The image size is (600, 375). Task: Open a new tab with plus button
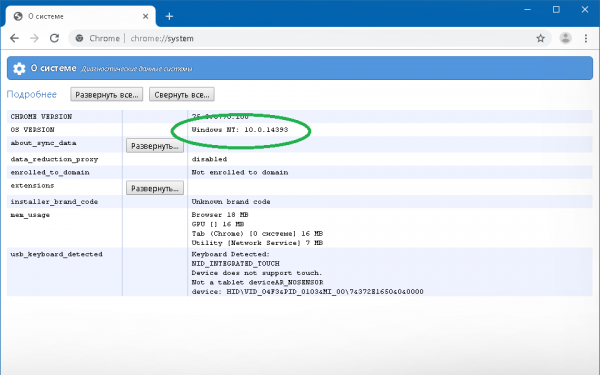(169, 16)
